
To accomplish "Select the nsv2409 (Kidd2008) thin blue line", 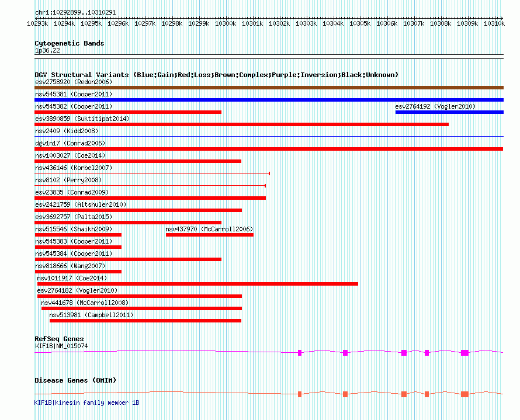I will (x=269, y=136).
